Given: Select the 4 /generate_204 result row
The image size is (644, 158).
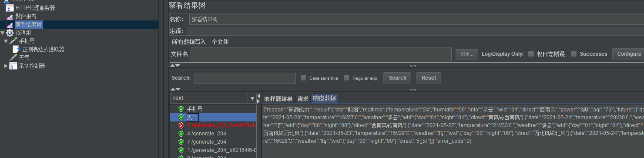Looking at the screenshot, I should [x=206, y=134].
